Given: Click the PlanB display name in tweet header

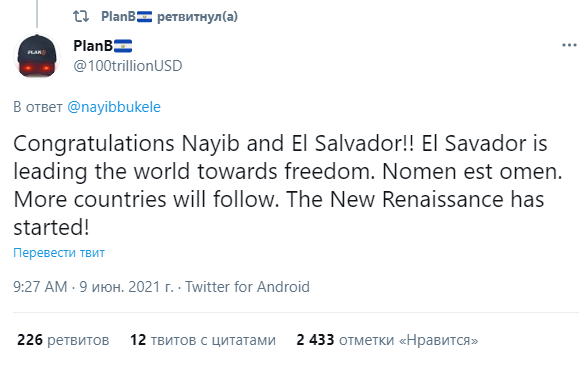Looking at the screenshot, I should [93, 46].
